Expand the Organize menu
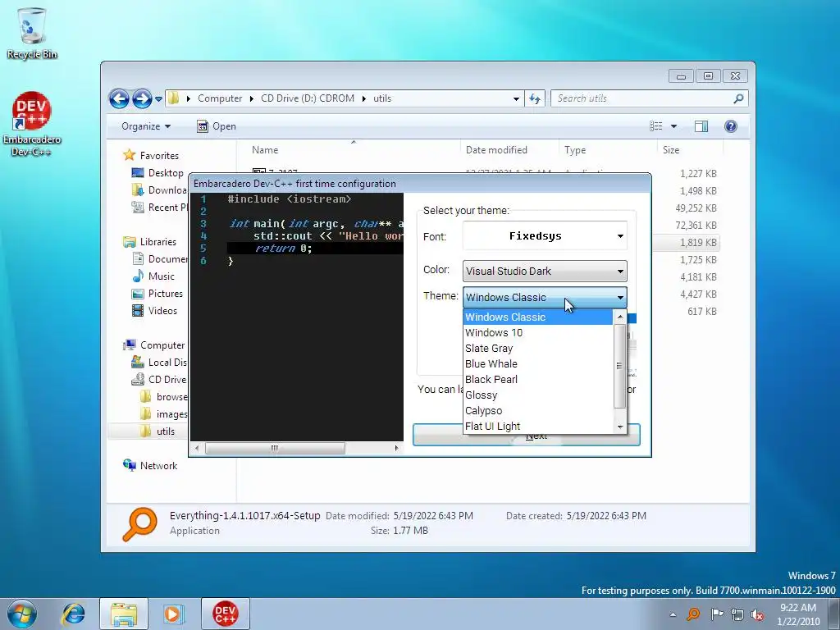 (x=146, y=126)
